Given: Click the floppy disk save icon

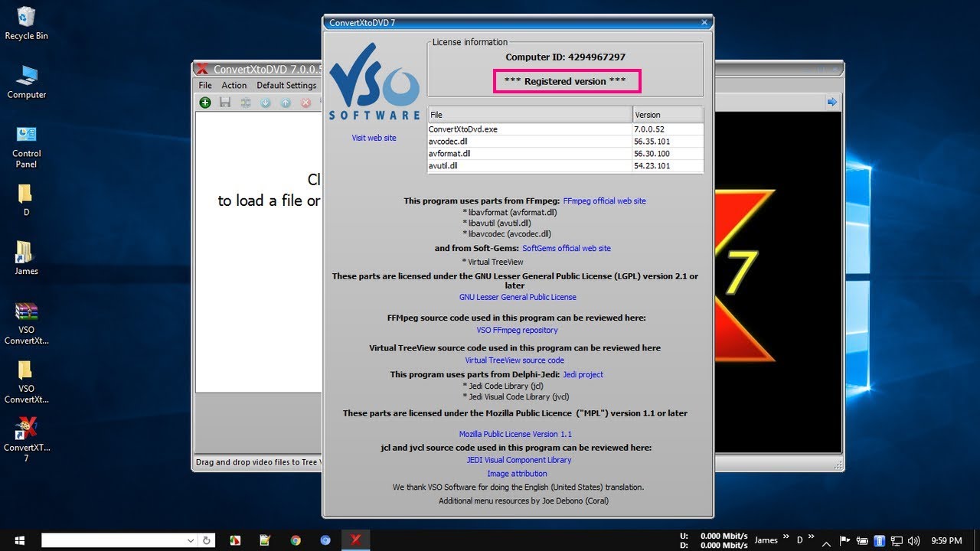Looking at the screenshot, I should click(x=225, y=103).
